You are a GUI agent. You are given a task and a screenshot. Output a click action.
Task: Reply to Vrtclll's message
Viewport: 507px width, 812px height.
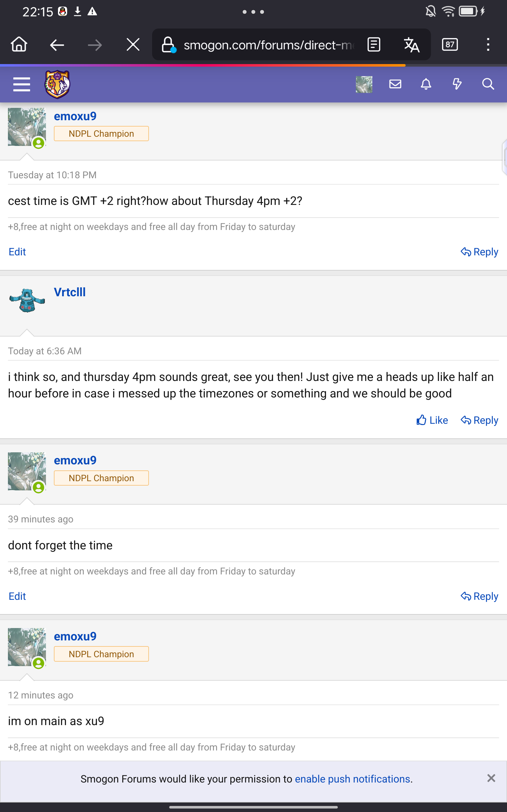click(479, 420)
